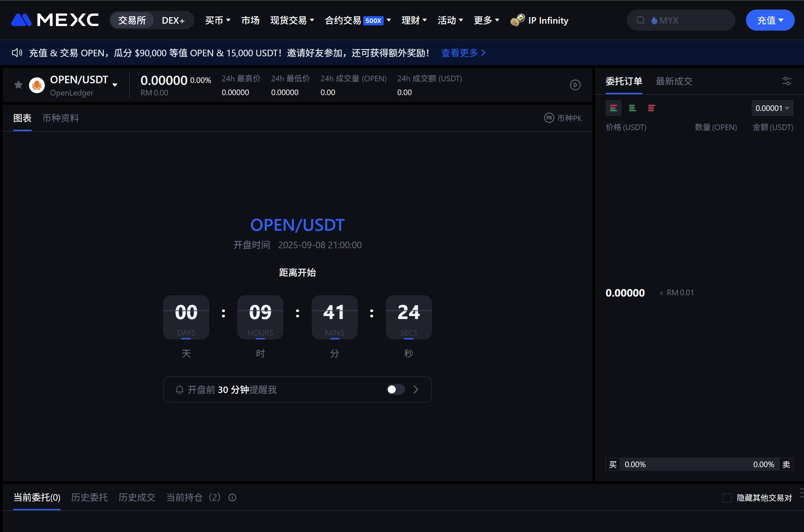
Task: Open the 历史成交 tab
Action: [x=137, y=497]
